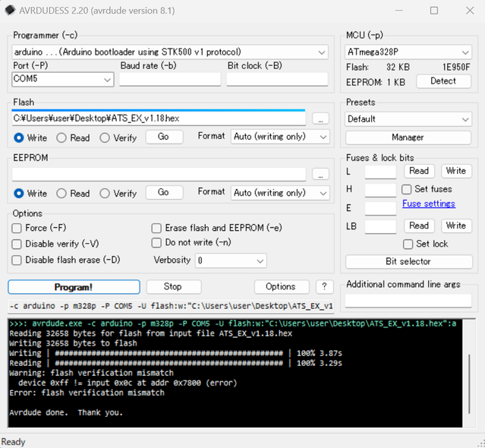Open the ATmega328P MCU dropdown
Viewport: 485px width, 448px height.
(x=408, y=52)
